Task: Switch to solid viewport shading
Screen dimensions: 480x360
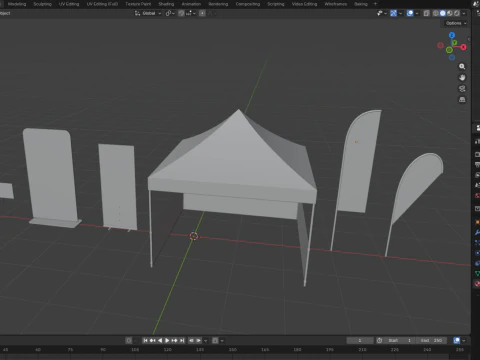Action: click(443, 13)
